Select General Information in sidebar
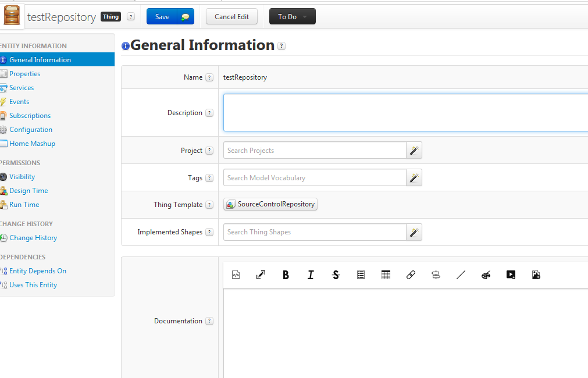This screenshot has height=378, width=588. pos(57,60)
